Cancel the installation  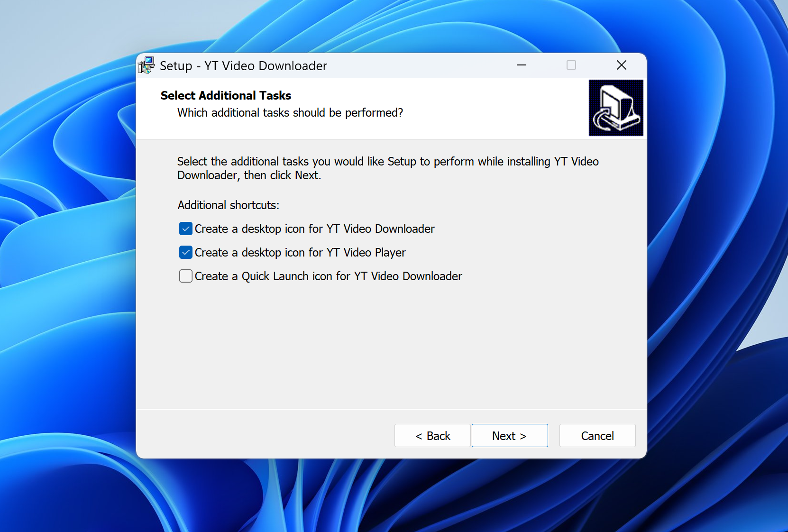(597, 436)
